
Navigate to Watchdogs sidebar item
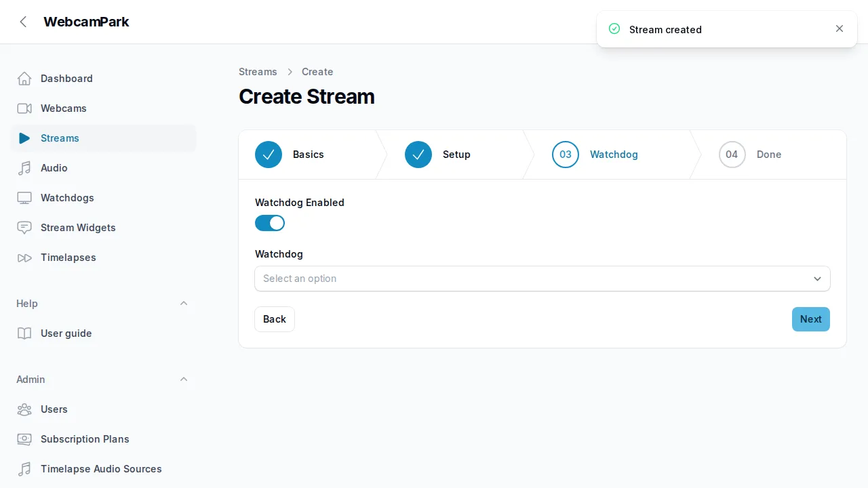coord(104,198)
